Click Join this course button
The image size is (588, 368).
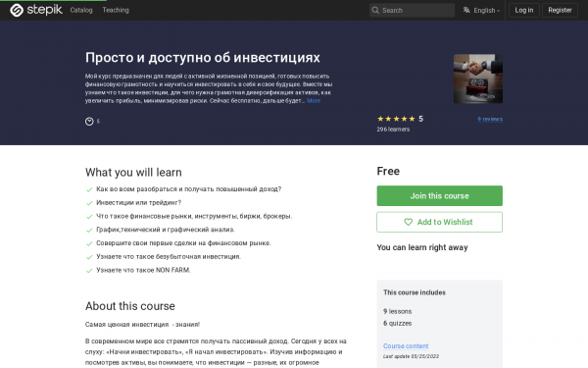tap(439, 195)
